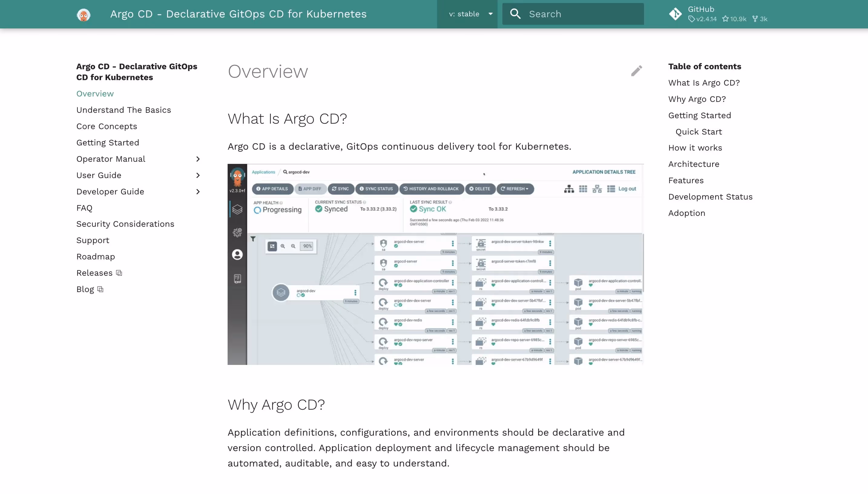Click inside the Search input field

tap(577, 14)
